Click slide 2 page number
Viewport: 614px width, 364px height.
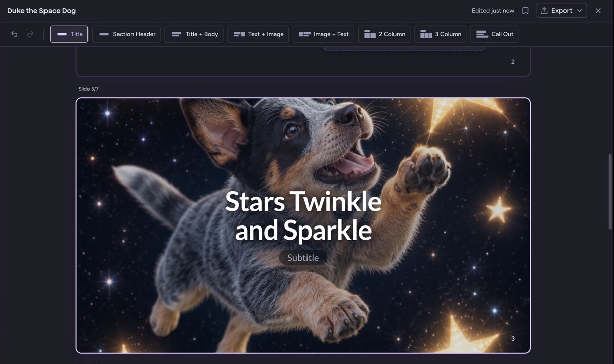click(x=513, y=62)
